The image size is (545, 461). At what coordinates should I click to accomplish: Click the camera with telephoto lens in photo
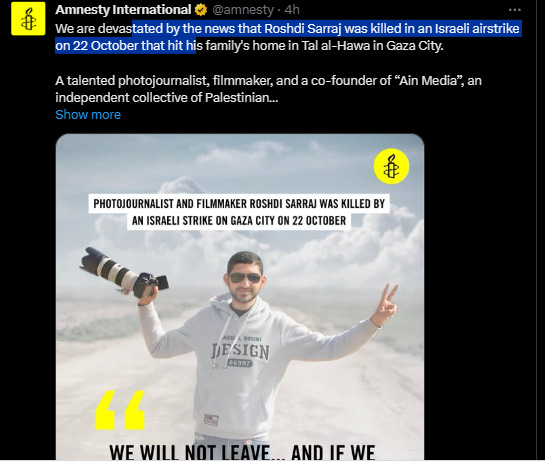124,273
